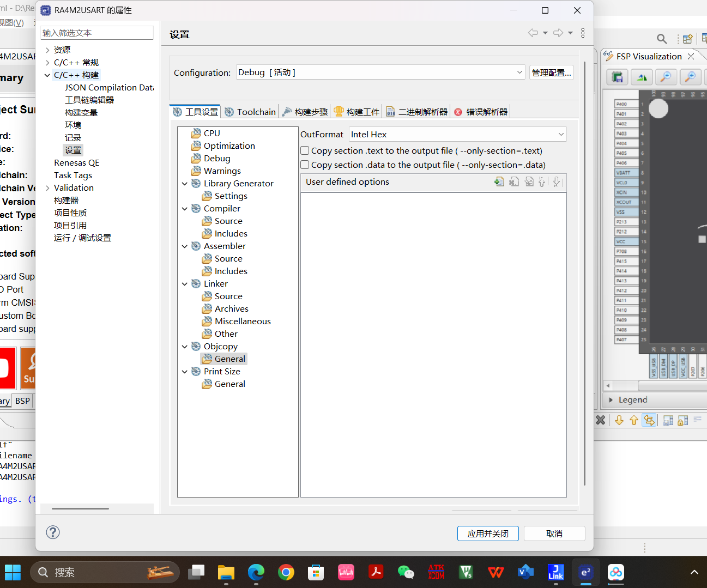Open the Optimization tool settings

[229, 146]
